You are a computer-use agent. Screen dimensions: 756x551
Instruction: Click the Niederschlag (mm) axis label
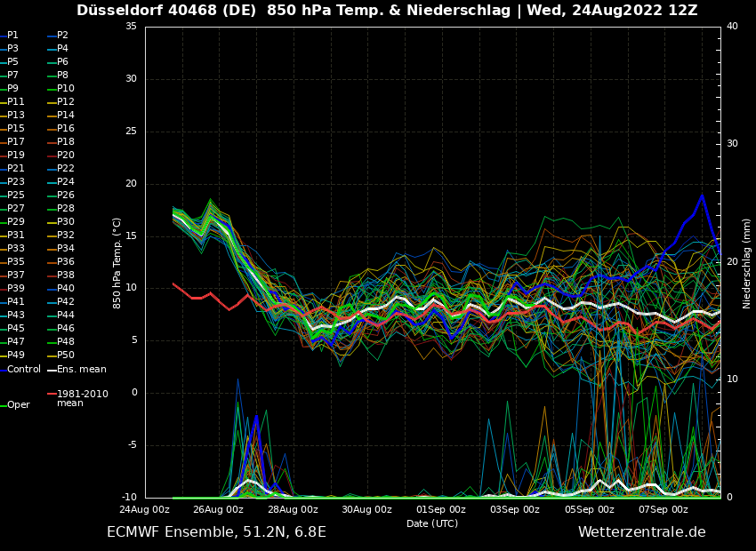[747, 263]
